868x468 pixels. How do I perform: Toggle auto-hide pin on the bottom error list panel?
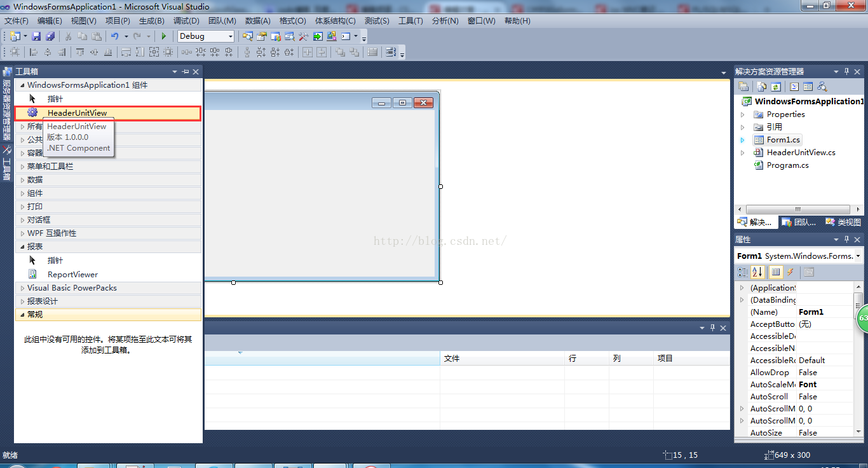712,327
